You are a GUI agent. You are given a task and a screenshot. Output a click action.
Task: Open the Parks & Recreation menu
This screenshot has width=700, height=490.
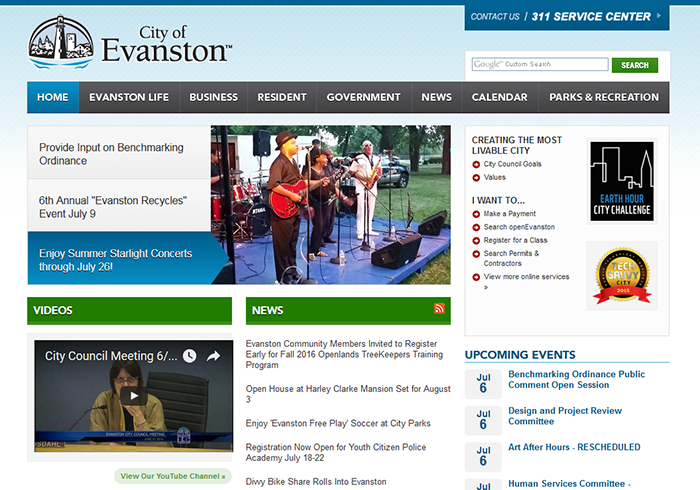point(604,97)
